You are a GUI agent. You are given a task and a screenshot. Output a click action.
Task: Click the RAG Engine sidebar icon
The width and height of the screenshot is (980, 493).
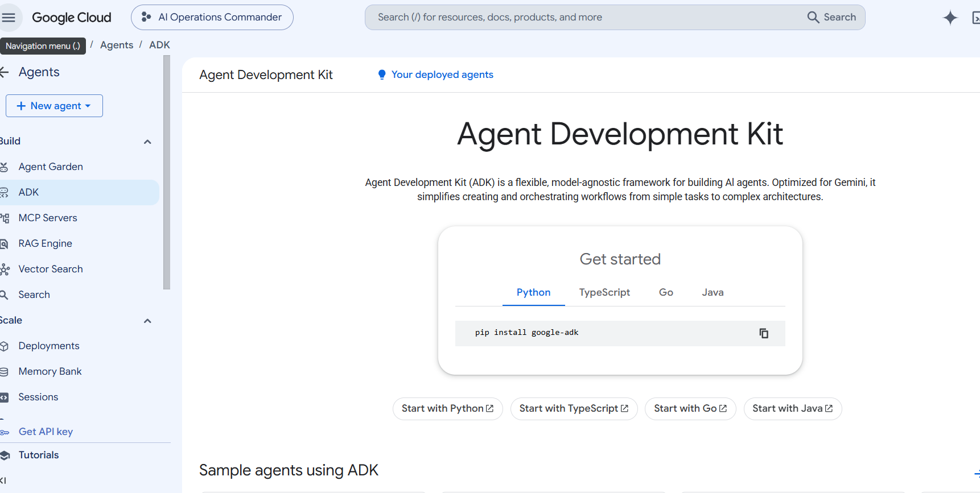4,243
